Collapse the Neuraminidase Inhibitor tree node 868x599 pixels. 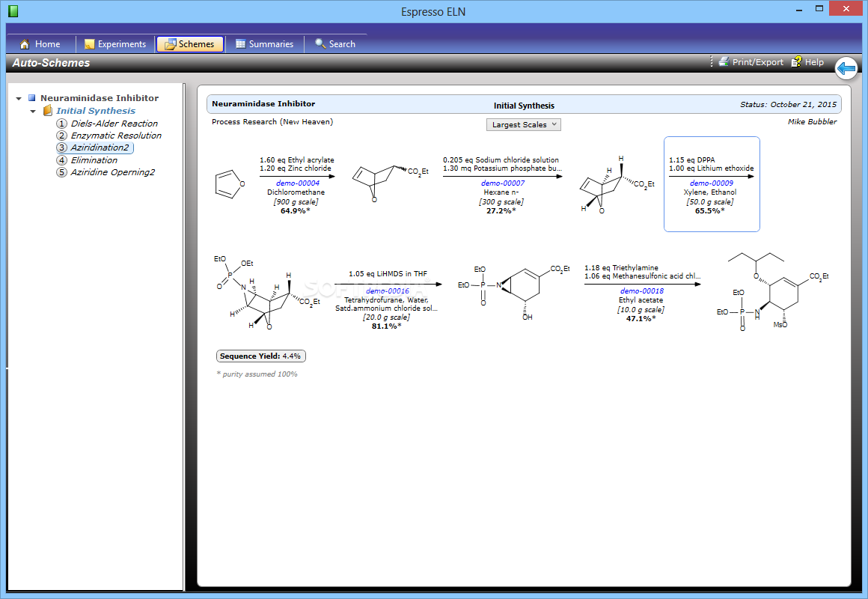tap(19, 99)
